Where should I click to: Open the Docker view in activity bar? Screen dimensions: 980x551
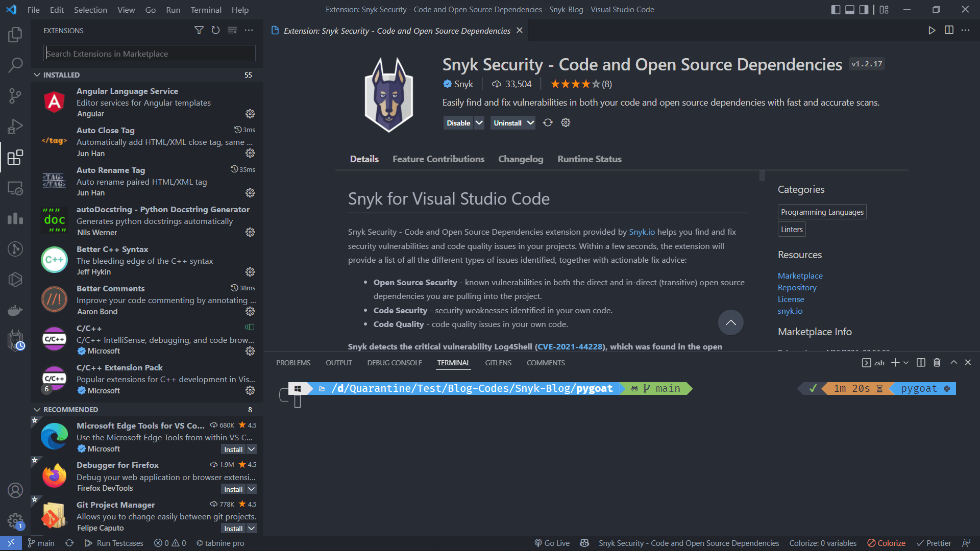tap(15, 310)
